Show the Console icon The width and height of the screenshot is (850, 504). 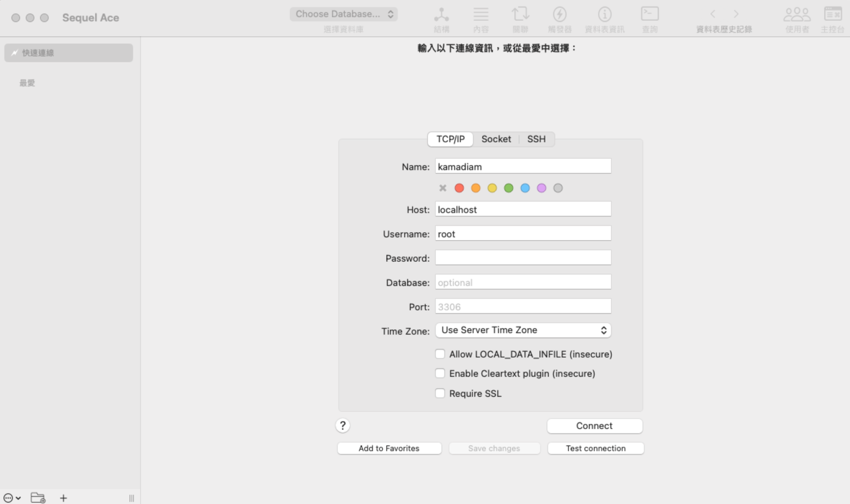[832, 14]
